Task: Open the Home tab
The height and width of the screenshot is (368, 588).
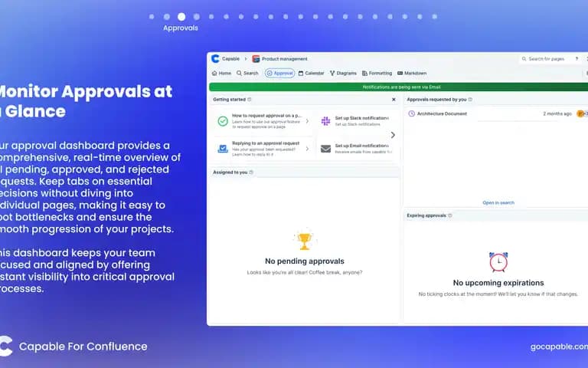Action: 221,74
